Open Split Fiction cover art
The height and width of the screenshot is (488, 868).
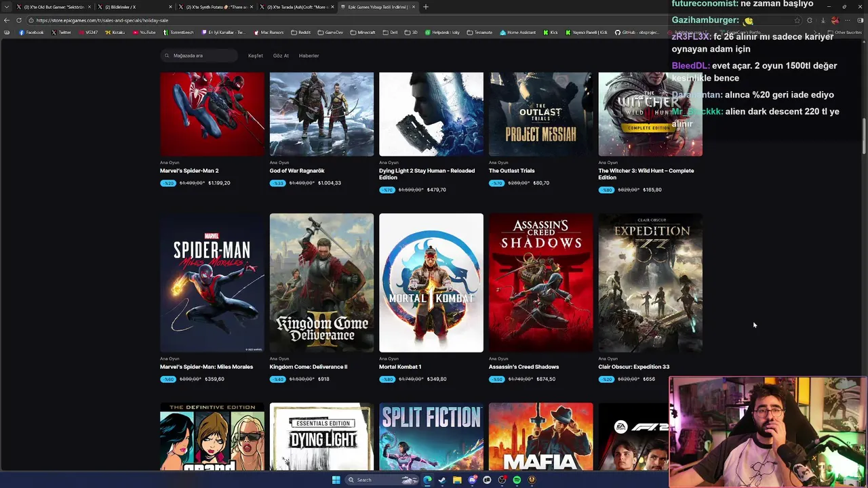[x=431, y=436]
